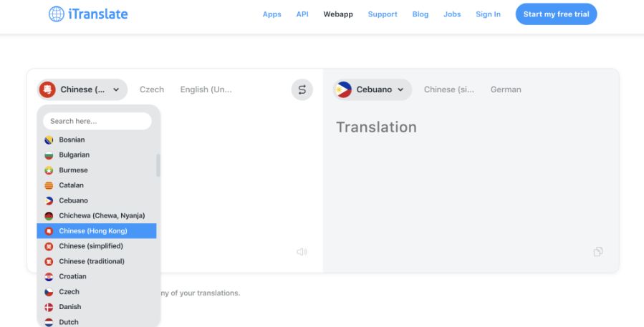Click the Translation output area
The image size is (644, 327).
coord(376,127)
